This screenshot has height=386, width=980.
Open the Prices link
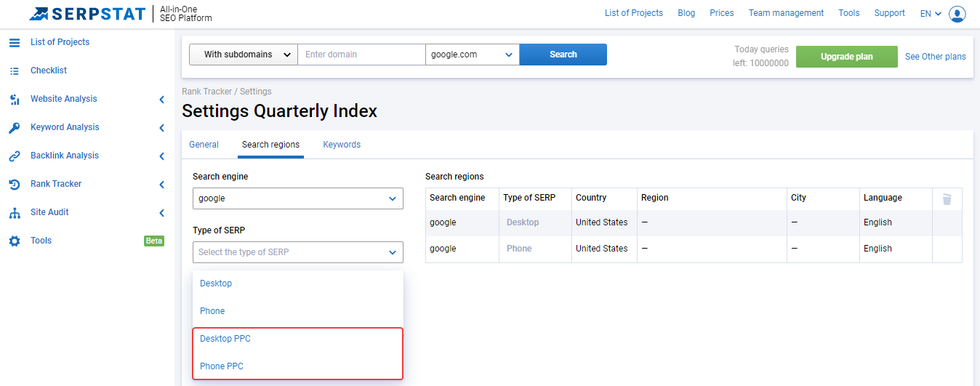(722, 13)
